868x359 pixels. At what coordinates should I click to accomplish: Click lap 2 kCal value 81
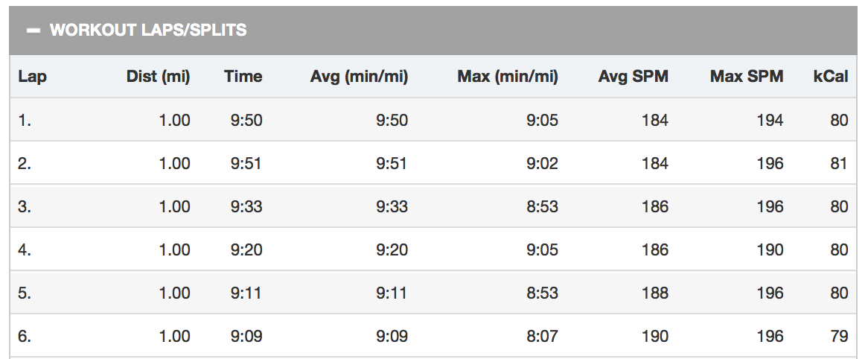(x=839, y=163)
